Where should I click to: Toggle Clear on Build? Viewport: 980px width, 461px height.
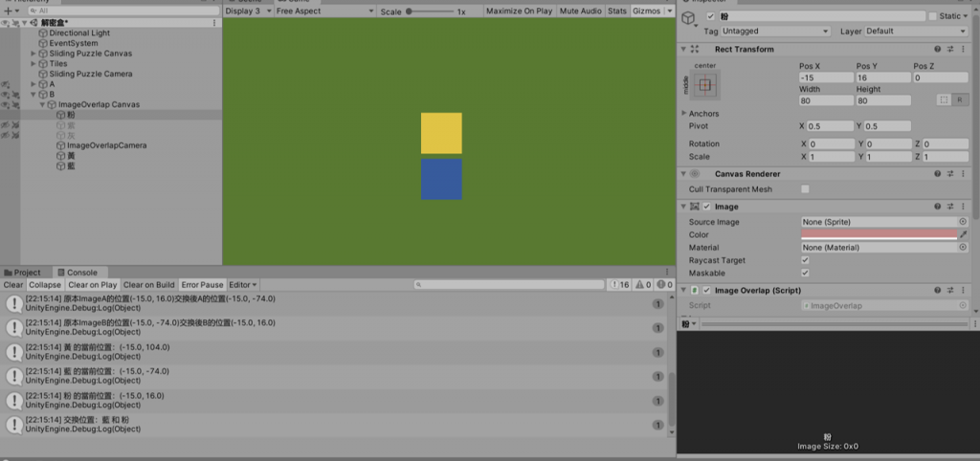[x=148, y=285]
